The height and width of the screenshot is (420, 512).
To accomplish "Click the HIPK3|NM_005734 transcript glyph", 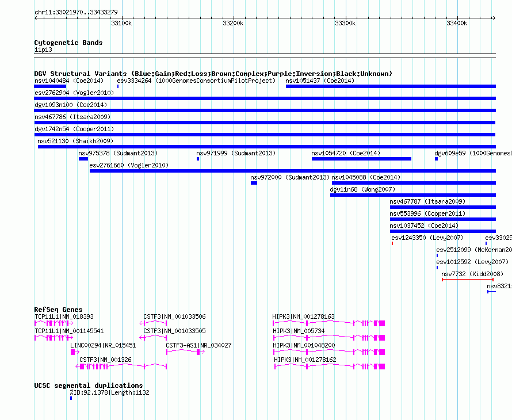I will 329,338.
